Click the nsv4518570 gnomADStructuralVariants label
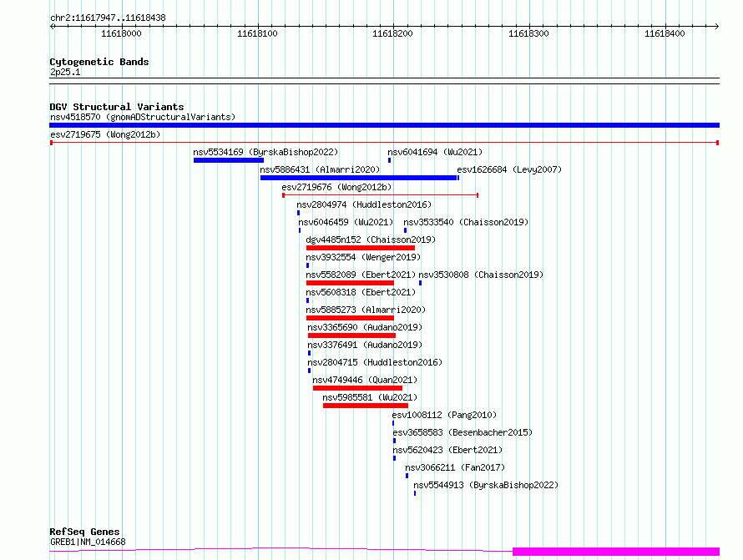The height and width of the screenshot is (560, 743). pyautogui.click(x=143, y=117)
